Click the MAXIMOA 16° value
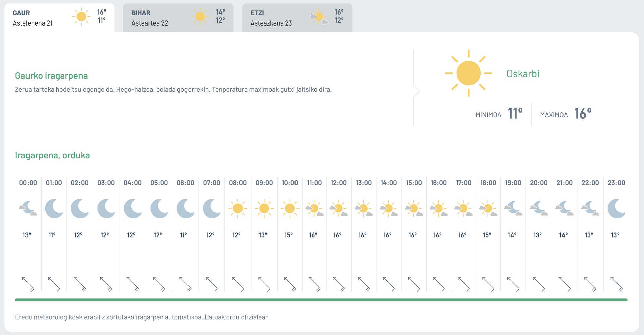Viewport: 644px width, 335px height. (583, 114)
